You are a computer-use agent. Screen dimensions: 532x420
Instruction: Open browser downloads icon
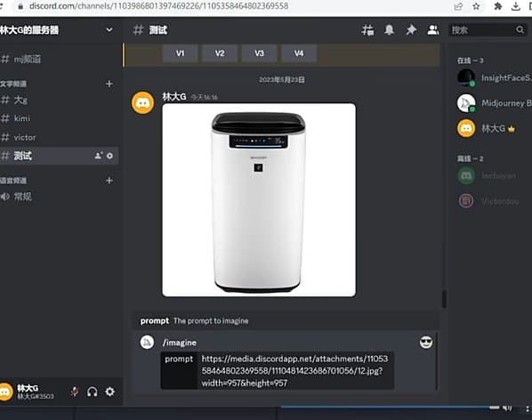[516, 6]
